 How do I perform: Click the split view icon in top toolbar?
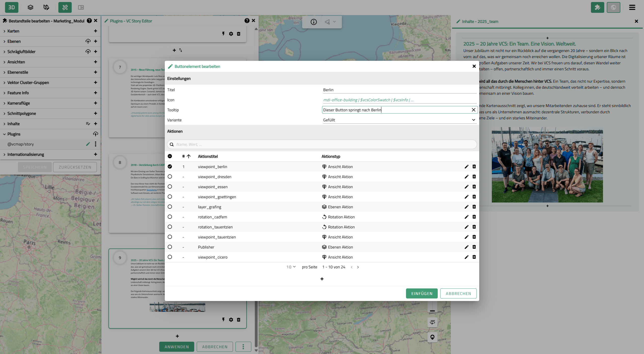81,7
